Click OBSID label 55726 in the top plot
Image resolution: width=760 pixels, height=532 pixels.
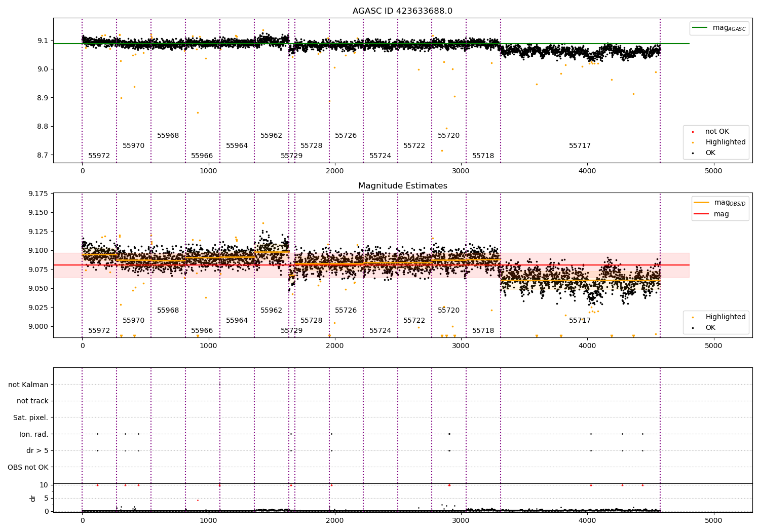346,136
